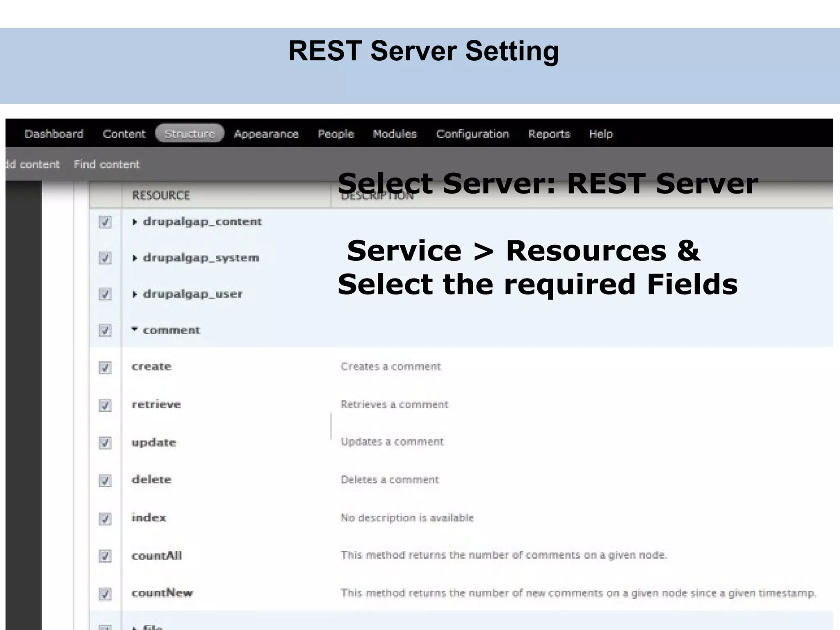The height and width of the screenshot is (630, 840).
Task: Toggle the comment retrieve checkbox
Action: pyautogui.click(x=105, y=405)
